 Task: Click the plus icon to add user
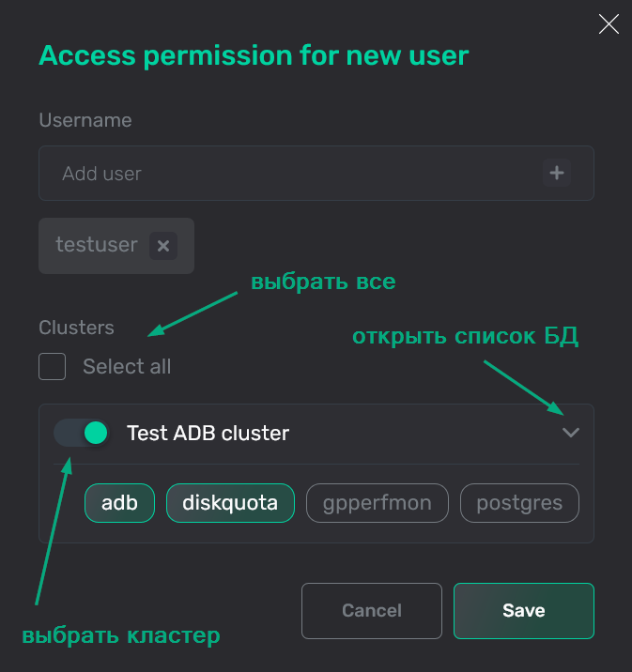click(x=557, y=173)
